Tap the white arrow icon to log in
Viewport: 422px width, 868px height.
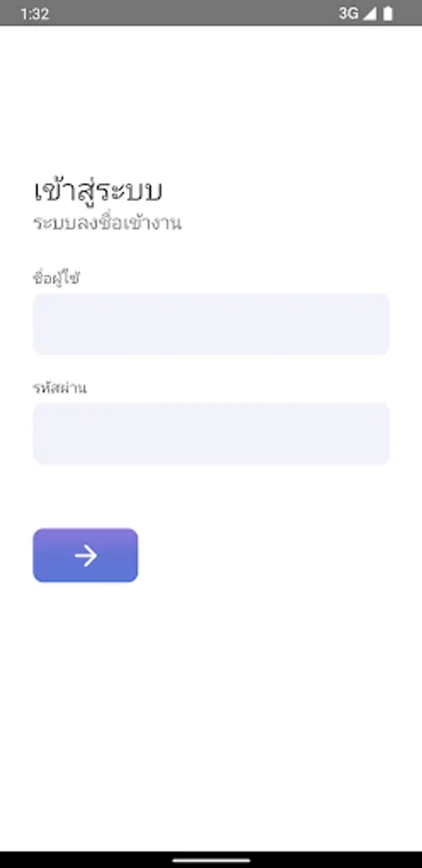(86, 556)
